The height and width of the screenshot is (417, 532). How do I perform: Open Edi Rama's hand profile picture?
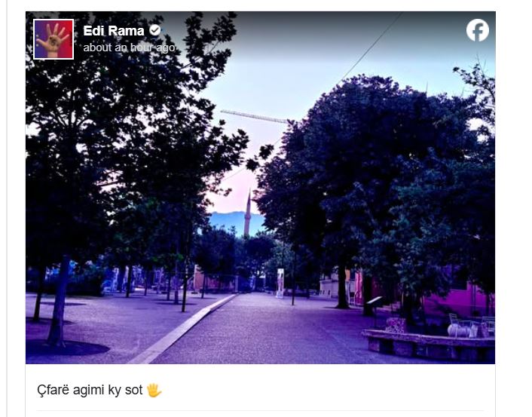(54, 39)
